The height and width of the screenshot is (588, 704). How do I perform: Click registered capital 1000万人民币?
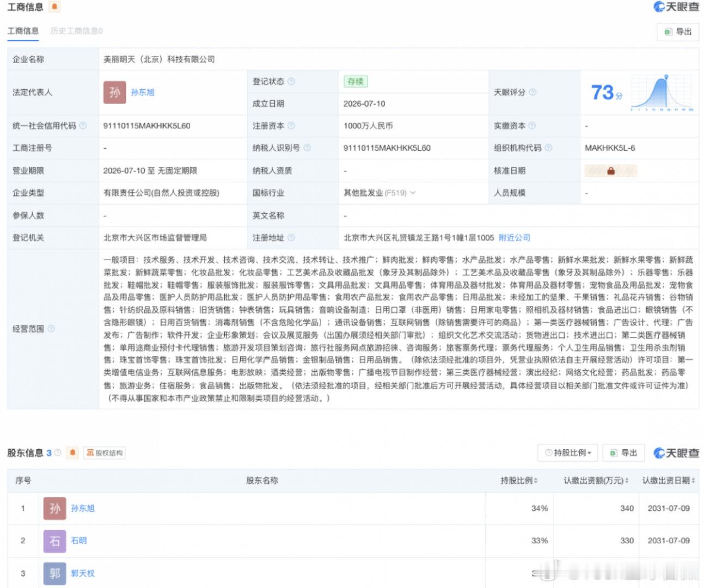click(x=368, y=126)
